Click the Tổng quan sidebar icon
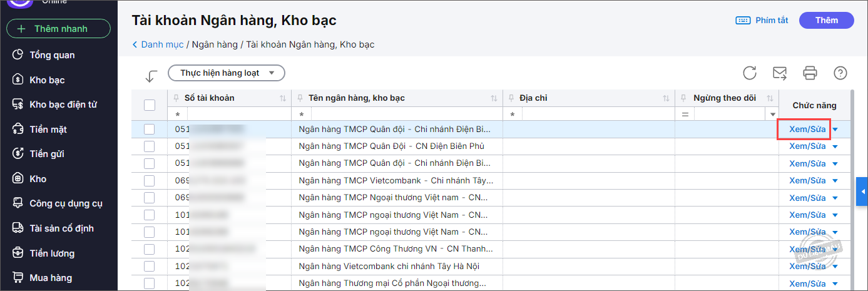 tap(18, 55)
